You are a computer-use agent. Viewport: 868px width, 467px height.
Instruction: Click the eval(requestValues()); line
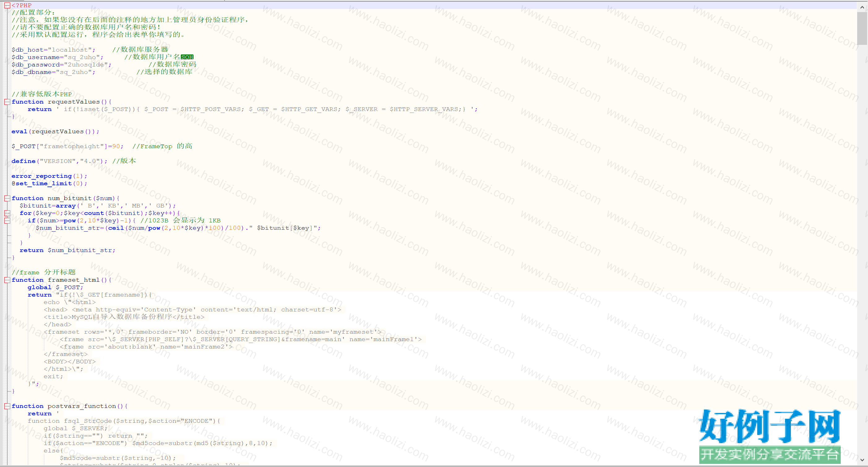[x=55, y=131]
